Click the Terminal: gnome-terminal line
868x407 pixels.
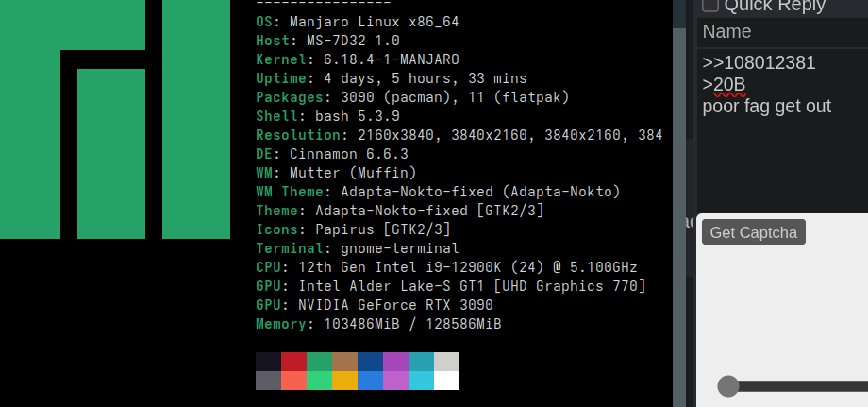click(x=357, y=248)
